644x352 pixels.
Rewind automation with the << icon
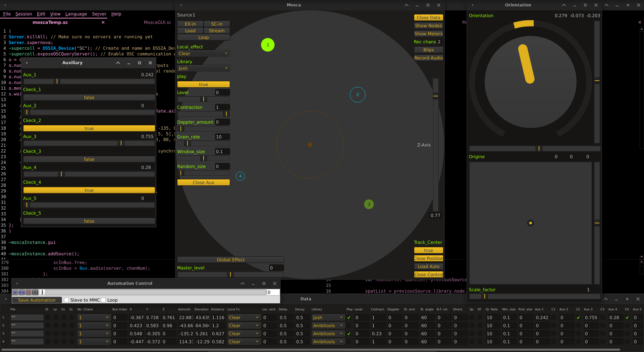tap(21, 293)
